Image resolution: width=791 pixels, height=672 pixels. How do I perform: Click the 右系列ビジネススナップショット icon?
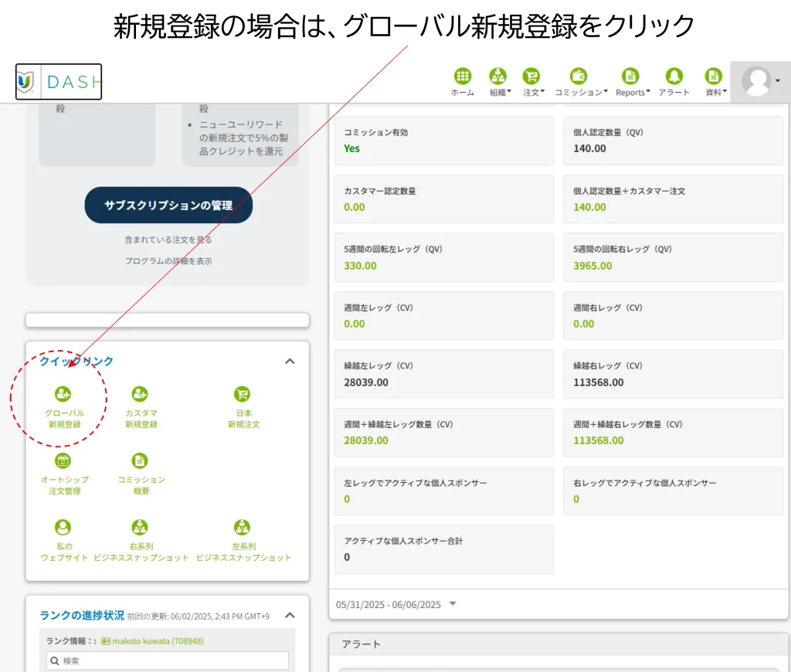tap(140, 528)
